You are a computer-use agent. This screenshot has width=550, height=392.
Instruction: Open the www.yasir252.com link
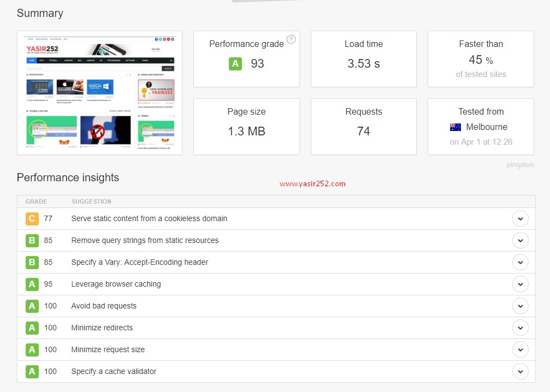click(x=312, y=183)
